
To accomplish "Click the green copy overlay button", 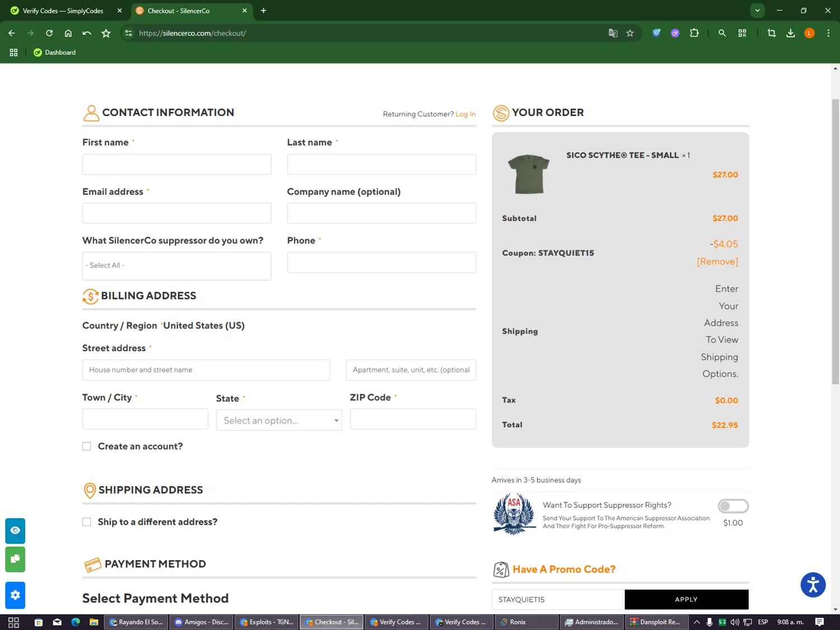I will click(15, 559).
